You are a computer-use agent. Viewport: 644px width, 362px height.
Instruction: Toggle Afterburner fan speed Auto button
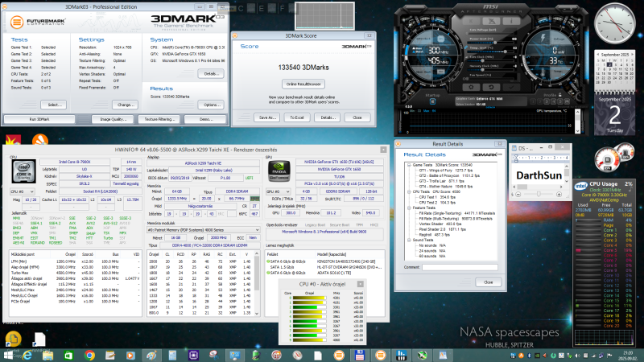[x=516, y=80]
